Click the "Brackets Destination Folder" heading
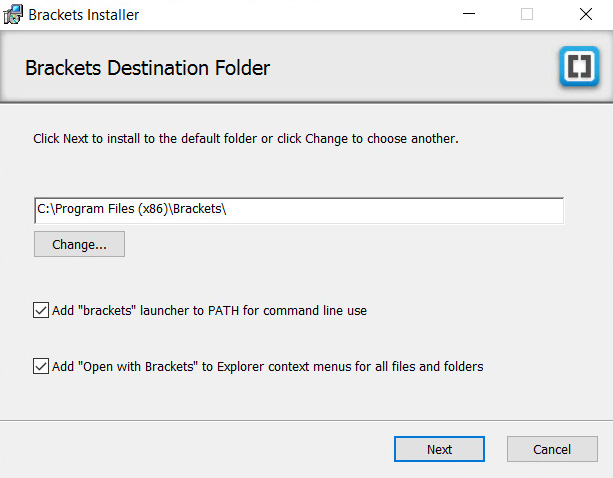The width and height of the screenshot is (613, 478). (x=147, y=68)
